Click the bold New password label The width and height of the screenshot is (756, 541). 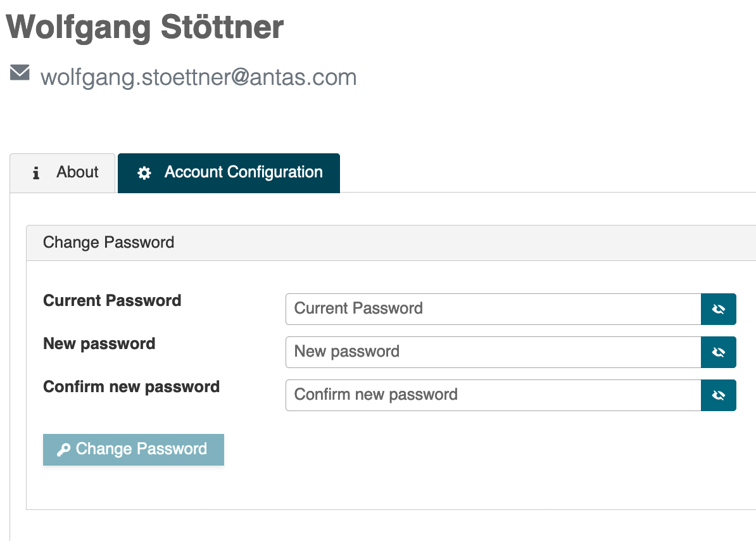99,343
